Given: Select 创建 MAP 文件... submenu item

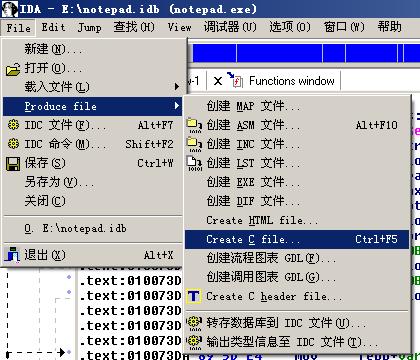Looking at the screenshot, I should [297, 106].
